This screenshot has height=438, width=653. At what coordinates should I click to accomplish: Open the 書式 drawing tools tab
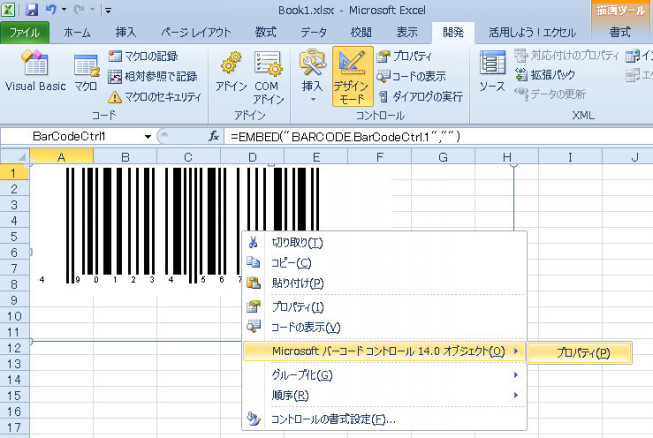[x=620, y=32]
